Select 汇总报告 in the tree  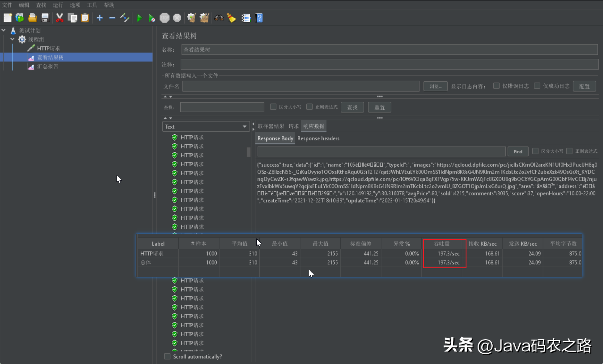tap(48, 66)
